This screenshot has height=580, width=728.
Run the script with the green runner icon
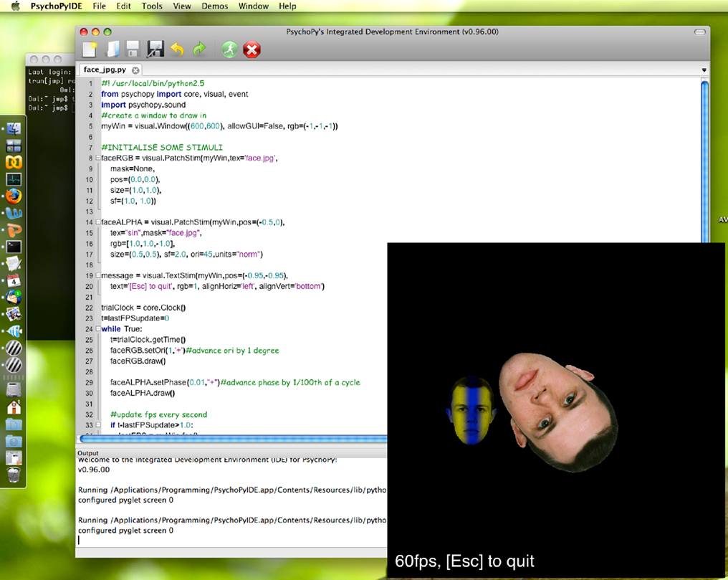(229, 49)
